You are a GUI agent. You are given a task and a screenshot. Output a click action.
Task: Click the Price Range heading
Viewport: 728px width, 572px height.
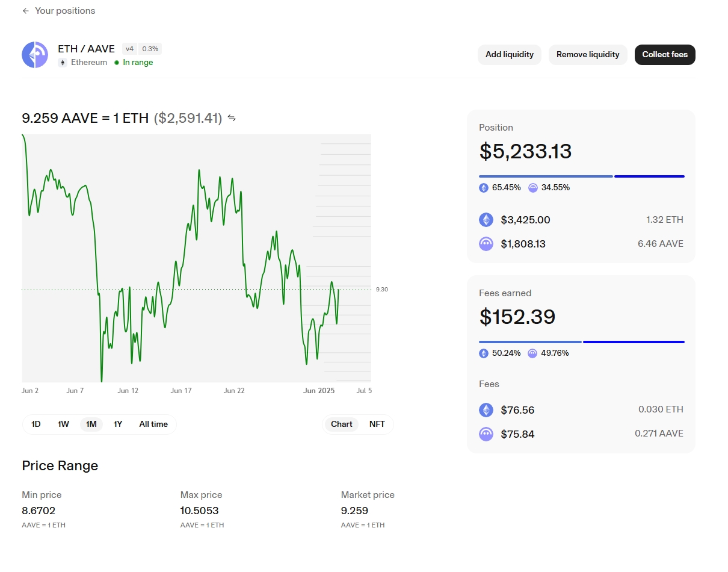click(60, 465)
